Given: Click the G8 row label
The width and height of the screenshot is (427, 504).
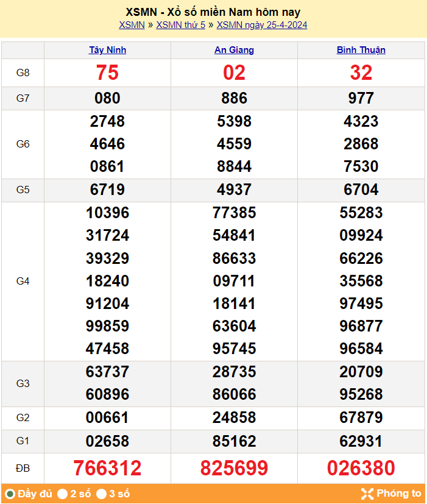Looking at the screenshot, I should 23,73.
